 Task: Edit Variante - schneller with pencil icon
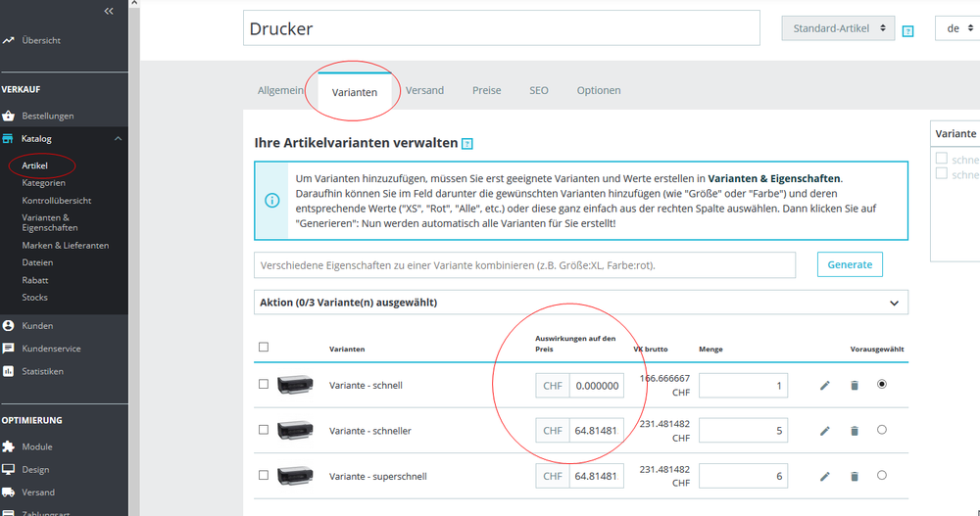point(824,431)
